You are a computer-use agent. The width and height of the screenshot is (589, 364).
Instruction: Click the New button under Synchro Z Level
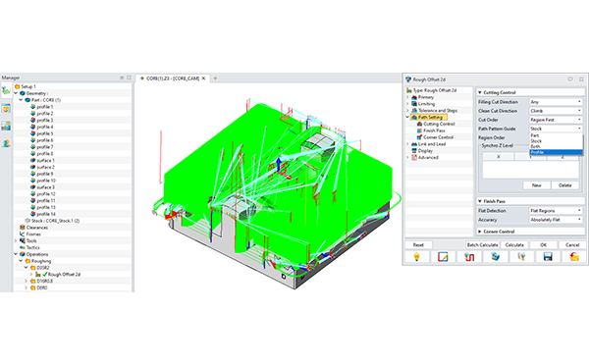tap(536, 185)
